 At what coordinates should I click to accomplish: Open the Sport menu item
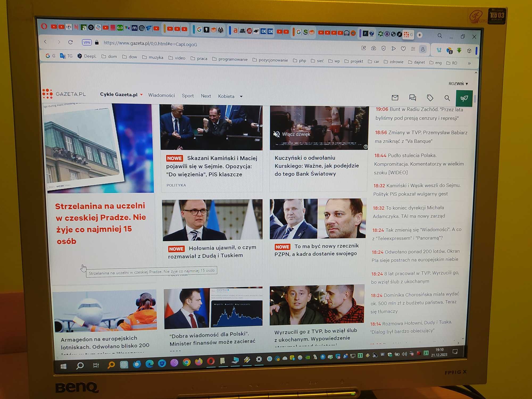(188, 95)
